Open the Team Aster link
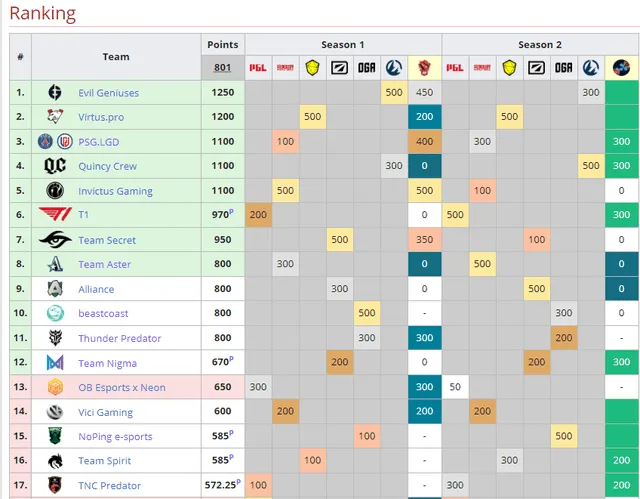The image size is (640, 499). coord(104,264)
